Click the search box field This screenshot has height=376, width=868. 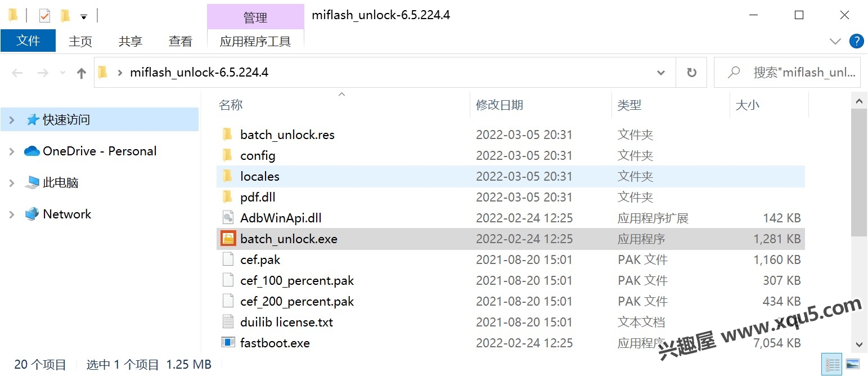(x=787, y=72)
